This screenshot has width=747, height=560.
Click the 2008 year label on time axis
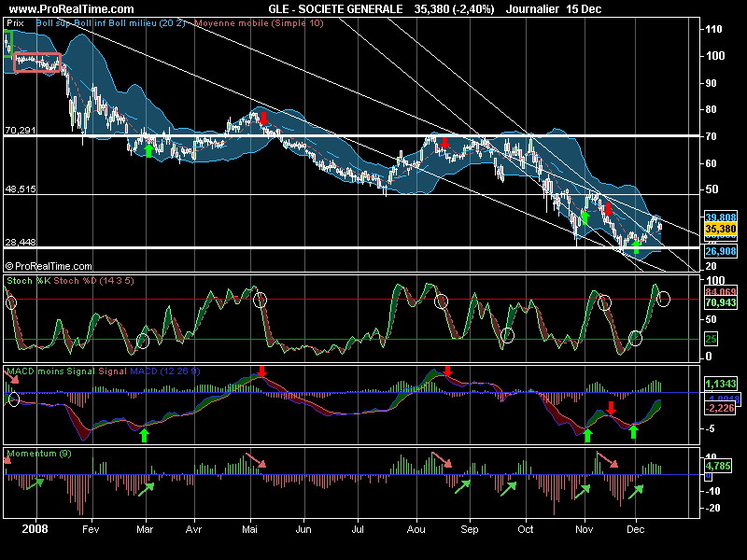35,529
